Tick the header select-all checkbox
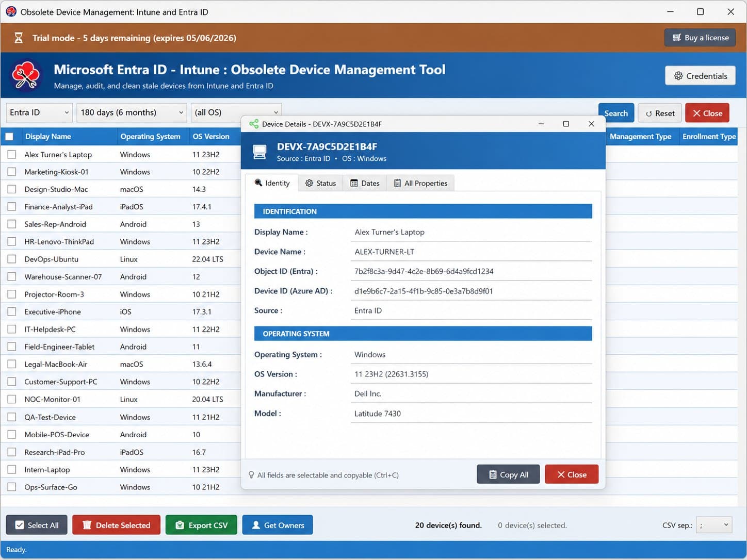Image resolution: width=747 pixels, height=560 pixels. pyautogui.click(x=9, y=137)
